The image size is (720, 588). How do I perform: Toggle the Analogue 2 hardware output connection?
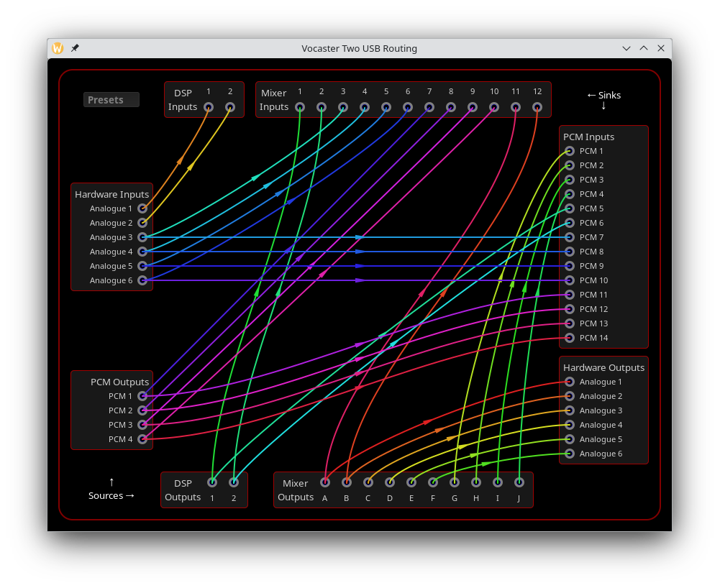point(569,396)
